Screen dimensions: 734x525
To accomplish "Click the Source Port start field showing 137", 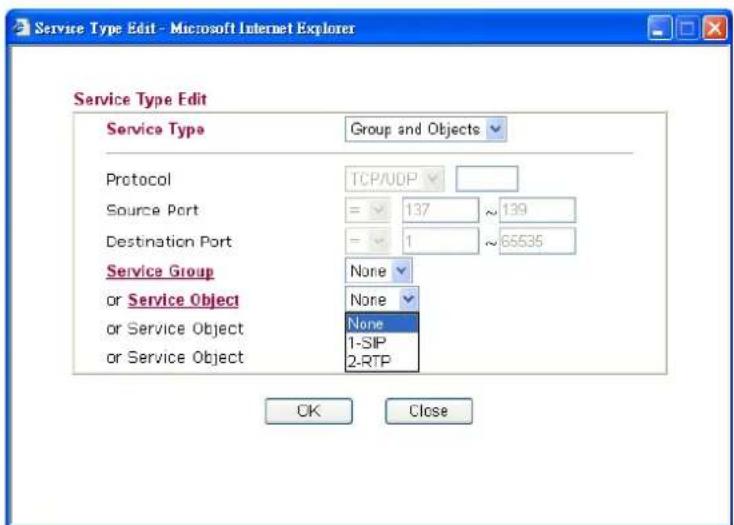I will tap(440, 210).
